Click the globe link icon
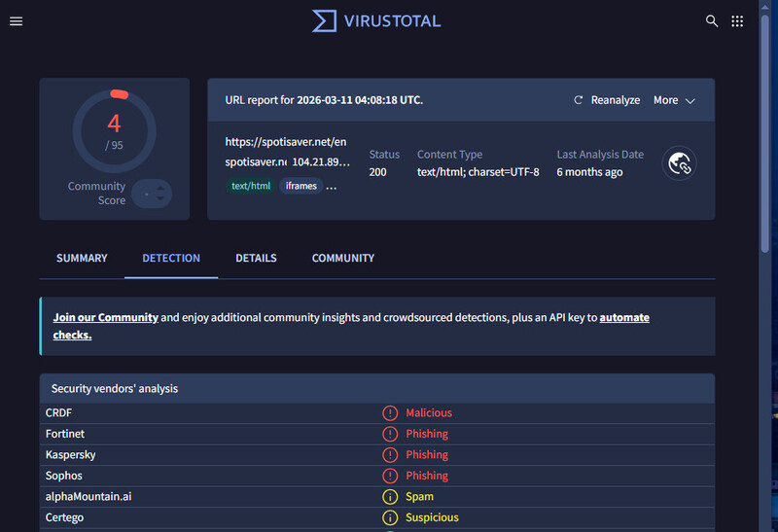Image resolution: width=778 pixels, height=532 pixels. tap(679, 163)
